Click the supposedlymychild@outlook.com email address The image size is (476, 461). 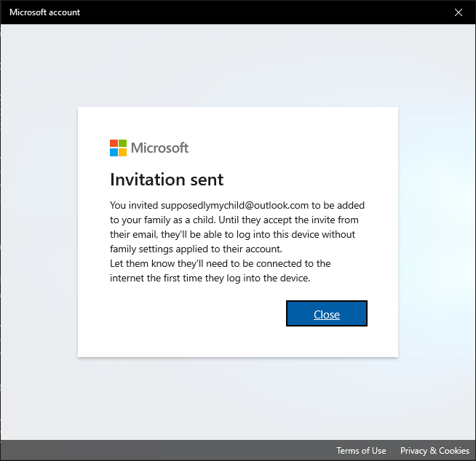coord(234,205)
